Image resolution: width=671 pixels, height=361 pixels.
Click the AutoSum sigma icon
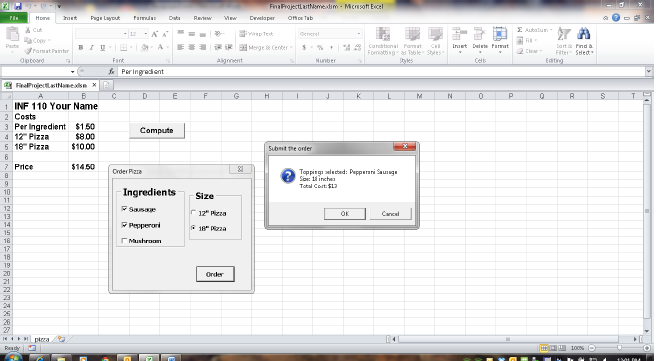(520, 30)
